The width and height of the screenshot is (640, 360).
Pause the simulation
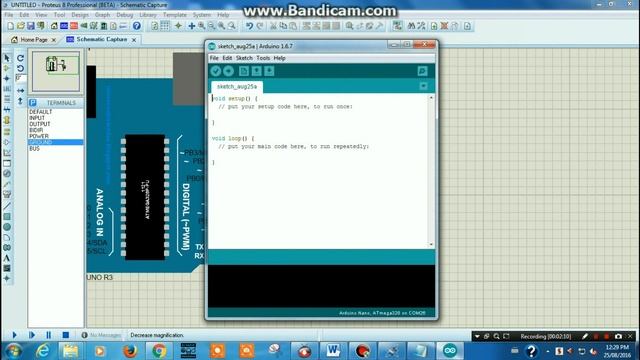click(x=49, y=335)
